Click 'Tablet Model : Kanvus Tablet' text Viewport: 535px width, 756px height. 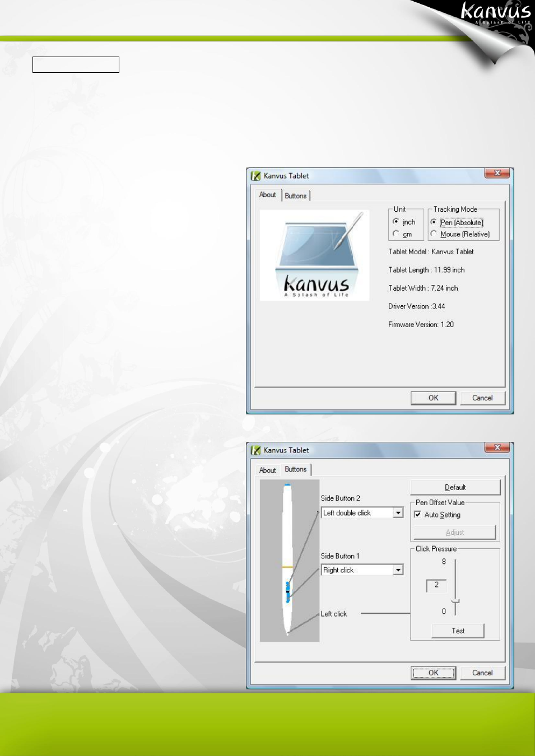pos(431,252)
